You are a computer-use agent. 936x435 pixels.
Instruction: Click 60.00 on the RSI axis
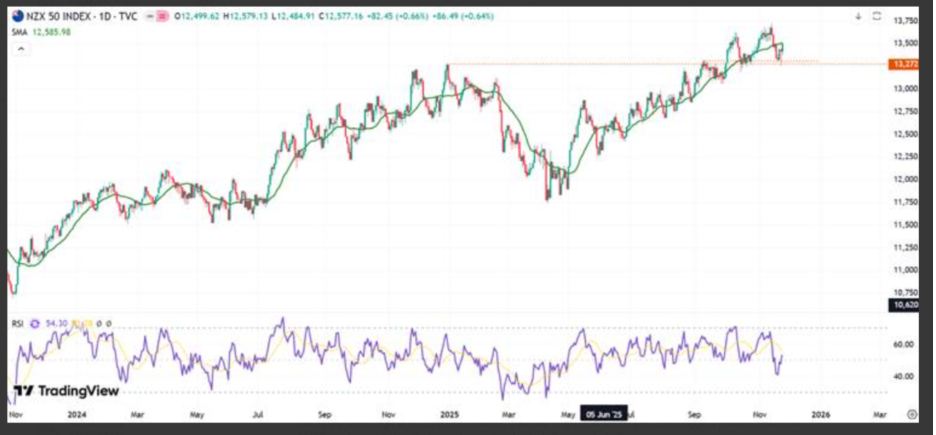[904, 345]
